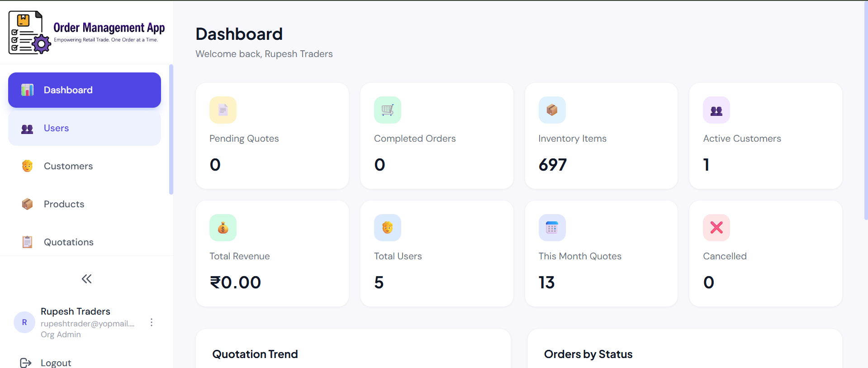Click the Completed Orders label
868x368 pixels.
(415, 139)
